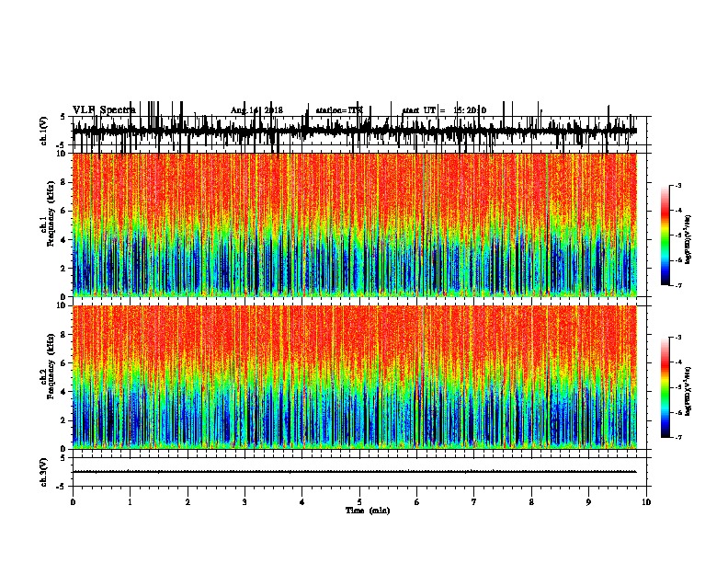Click the ch.2 frequency tick label "6"
728x563 pixels.
click(64, 363)
